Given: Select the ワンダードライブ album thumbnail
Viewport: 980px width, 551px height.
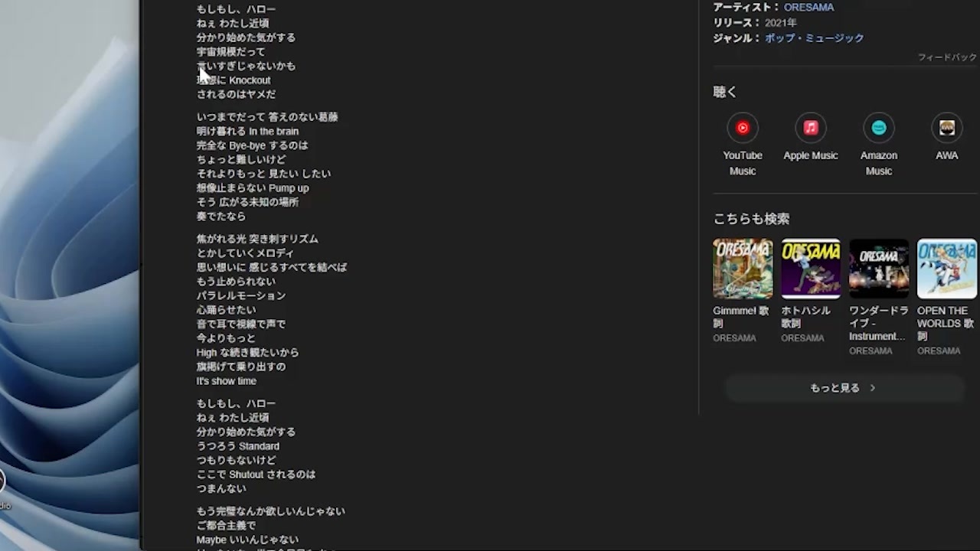Looking at the screenshot, I should click(x=879, y=269).
